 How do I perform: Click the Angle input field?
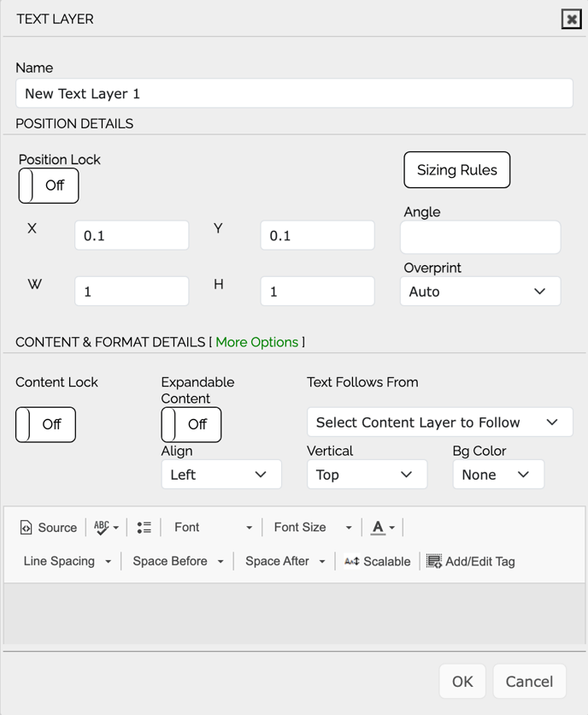(480, 237)
